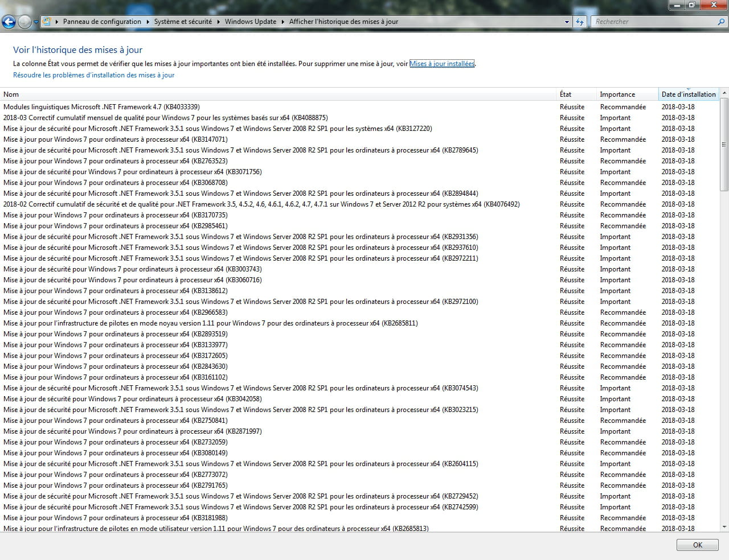Select the KB2732059 update row

(360, 442)
